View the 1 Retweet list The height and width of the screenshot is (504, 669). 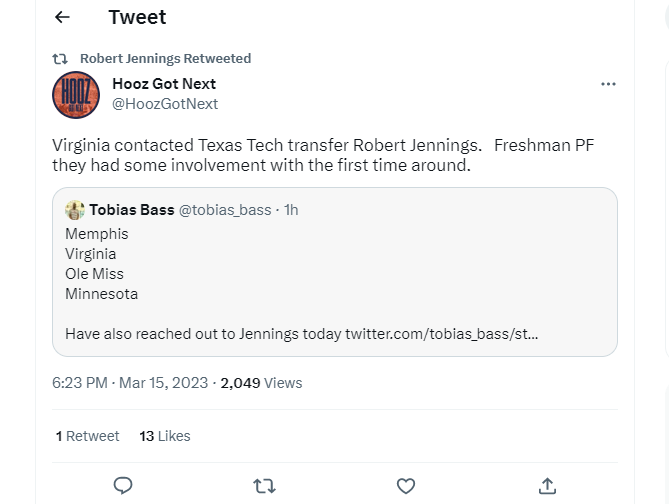point(87,436)
